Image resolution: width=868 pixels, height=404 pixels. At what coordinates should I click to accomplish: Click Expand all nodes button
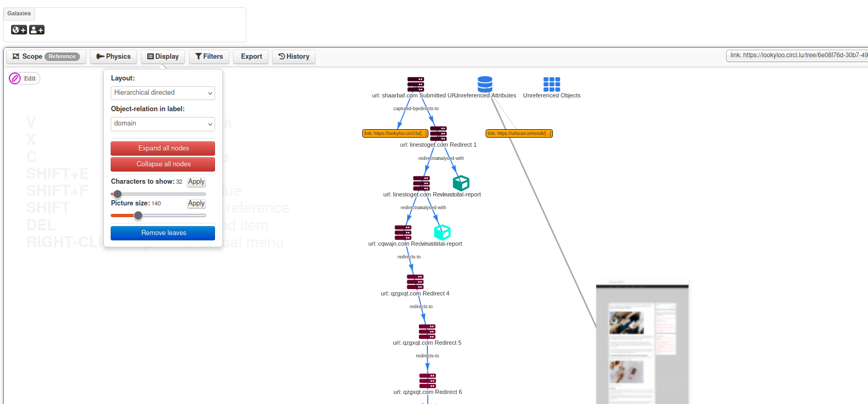click(163, 148)
